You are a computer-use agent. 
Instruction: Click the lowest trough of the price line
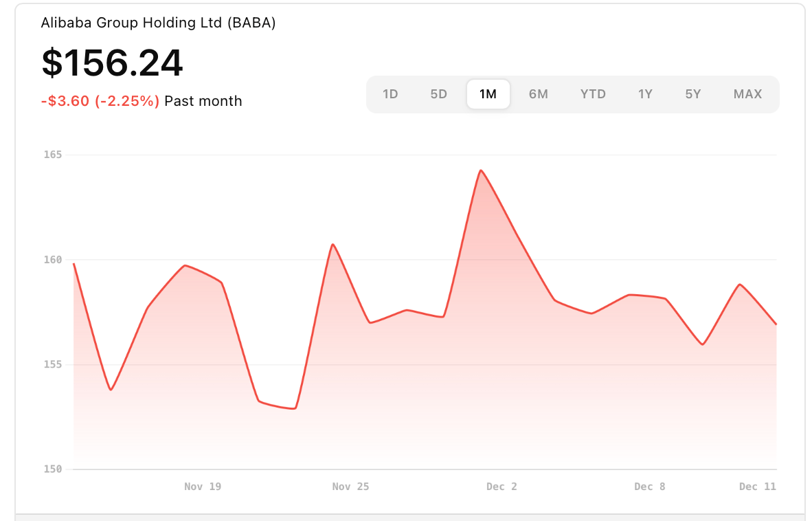point(295,408)
